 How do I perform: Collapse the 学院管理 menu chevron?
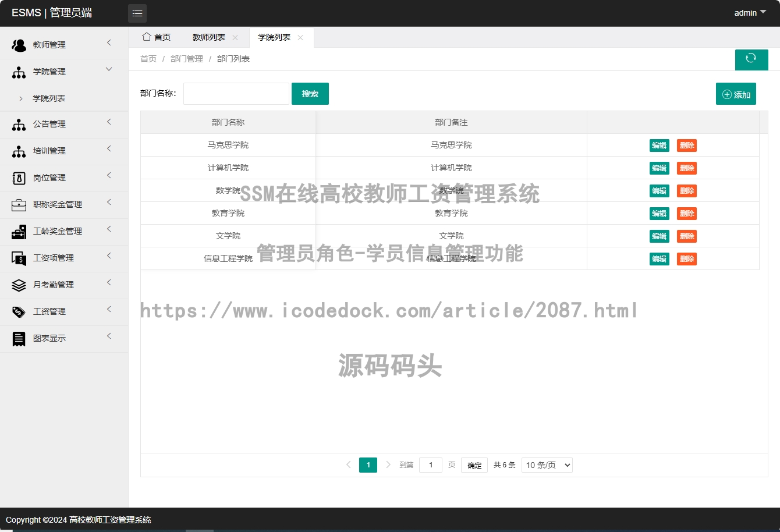point(109,69)
